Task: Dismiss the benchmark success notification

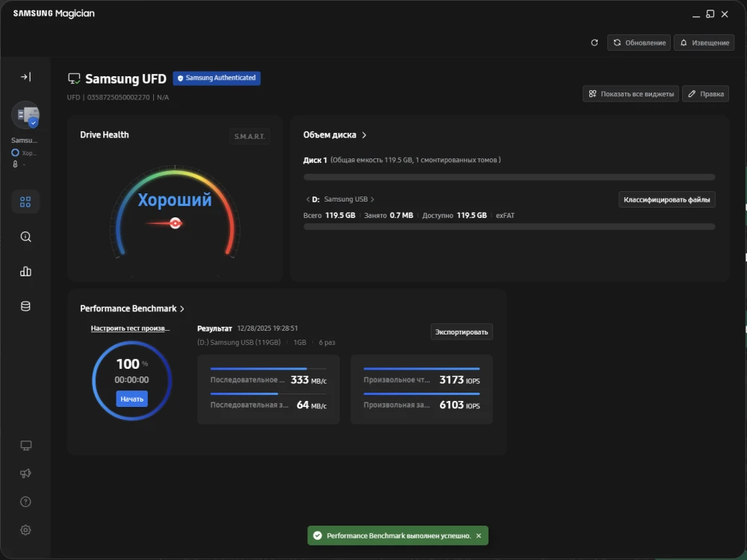Action: click(479, 535)
